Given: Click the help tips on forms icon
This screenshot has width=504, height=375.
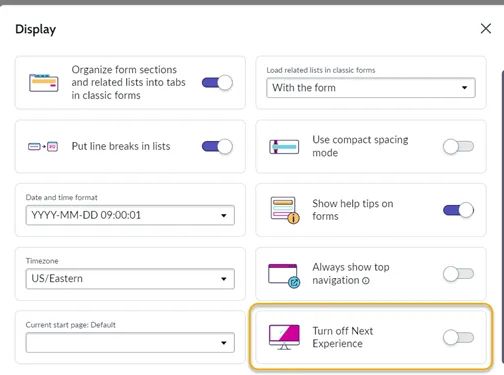Looking at the screenshot, I should 285,210.
